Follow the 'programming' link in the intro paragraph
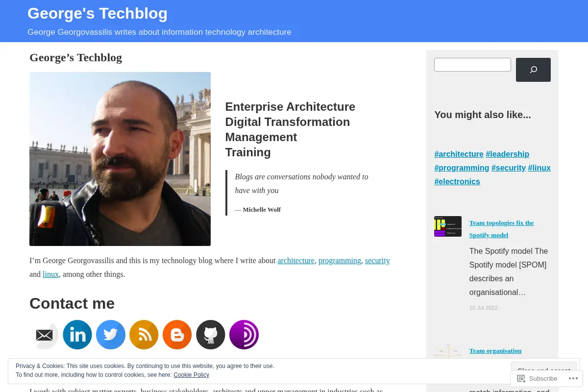This screenshot has width=588, height=392. (x=340, y=261)
